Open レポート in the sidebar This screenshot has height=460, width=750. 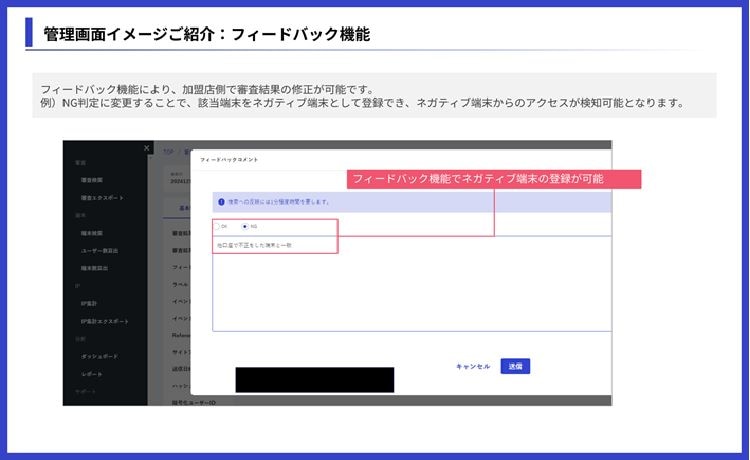coord(91,374)
